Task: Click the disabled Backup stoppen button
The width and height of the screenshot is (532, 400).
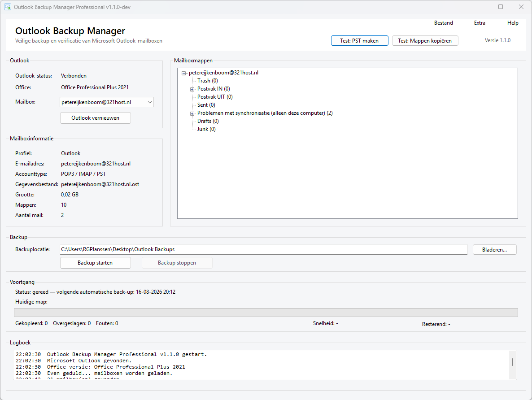Action: pos(177,263)
